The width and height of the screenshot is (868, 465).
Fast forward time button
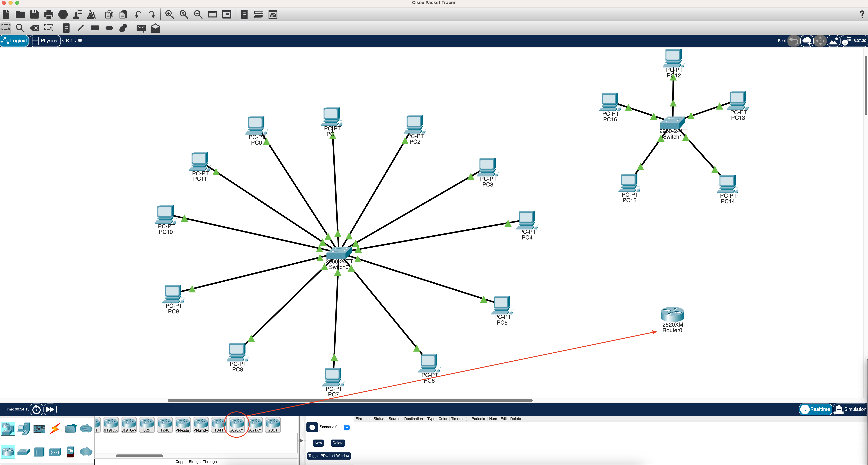(x=50, y=409)
